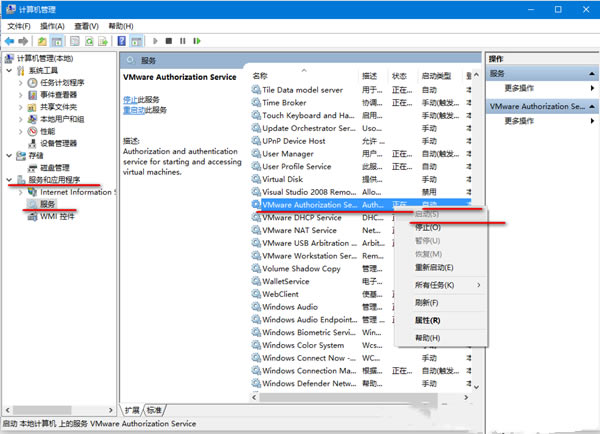Collapse the 系统工具 tree branch
Viewport: 600px width, 434px height.
coord(10,71)
